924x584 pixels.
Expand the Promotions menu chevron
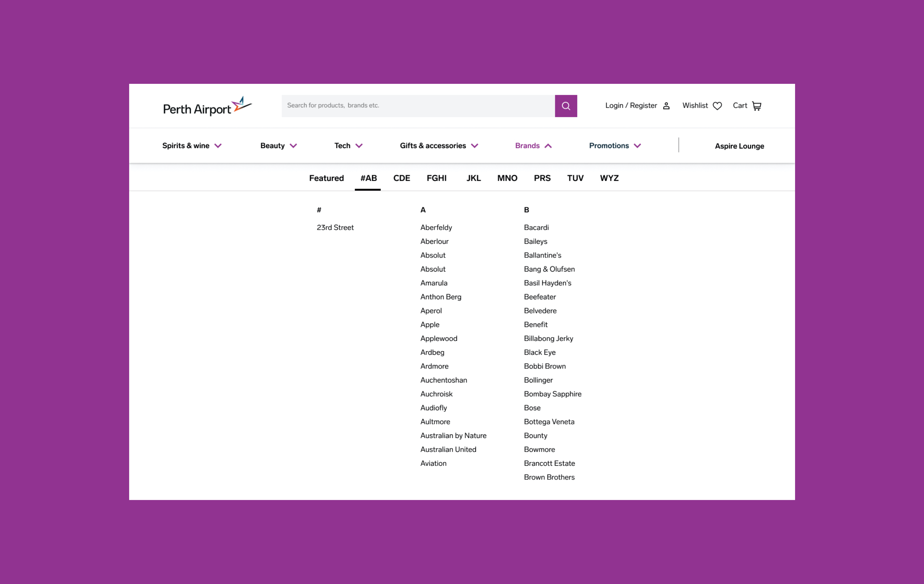(x=637, y=146)
